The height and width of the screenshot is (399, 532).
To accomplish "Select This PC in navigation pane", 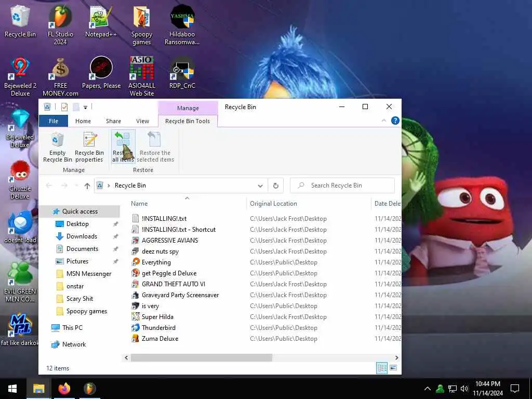I will click(x=72, y=328).
